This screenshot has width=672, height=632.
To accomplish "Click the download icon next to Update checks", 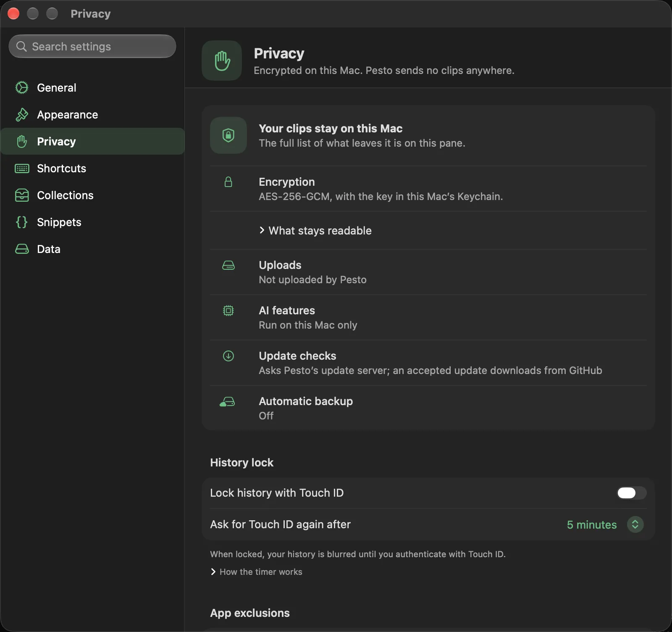I will 228,356.
